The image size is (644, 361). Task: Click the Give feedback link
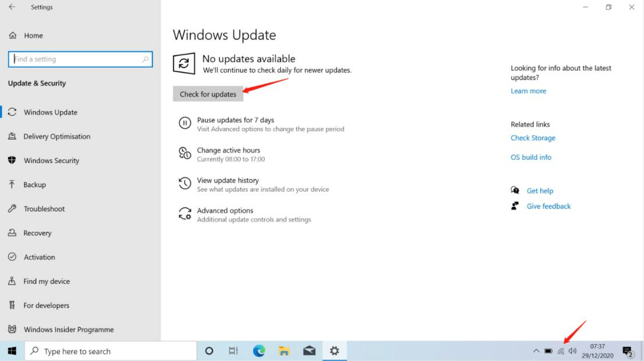549,206
